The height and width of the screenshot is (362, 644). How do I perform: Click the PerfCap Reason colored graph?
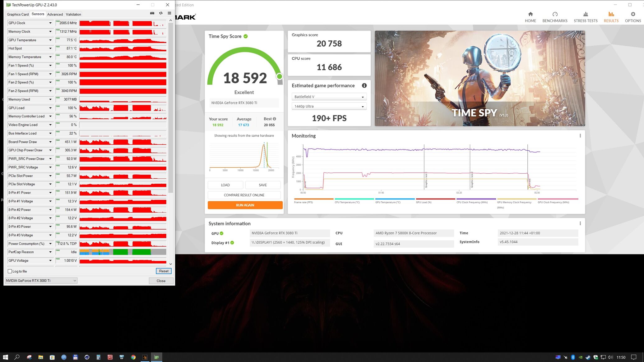click(123, 252)
